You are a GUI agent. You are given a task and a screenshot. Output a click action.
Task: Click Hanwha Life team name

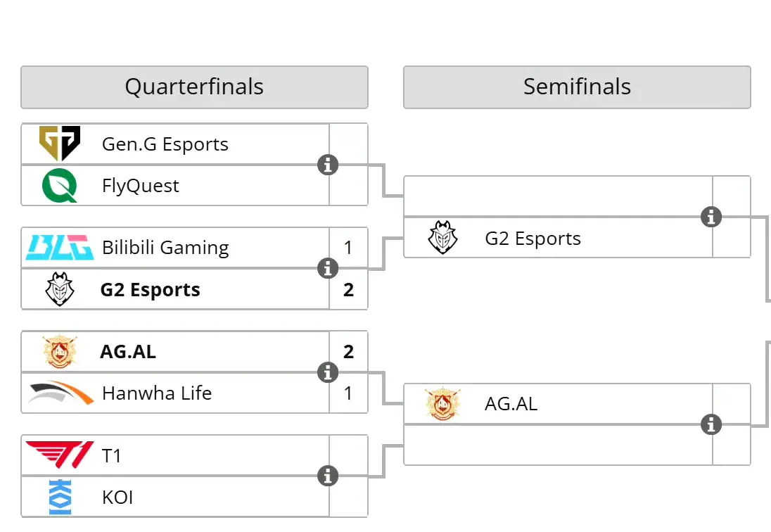pos(157,393)
